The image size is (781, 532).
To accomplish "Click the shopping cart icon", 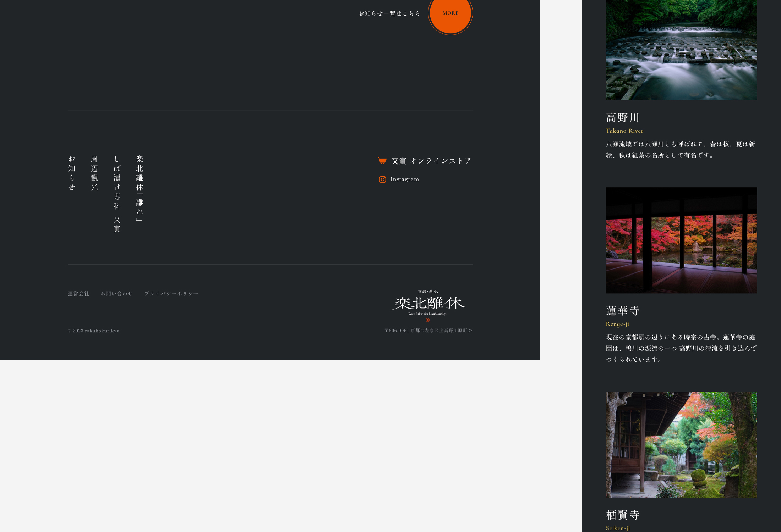I will (x=382, y=161).
